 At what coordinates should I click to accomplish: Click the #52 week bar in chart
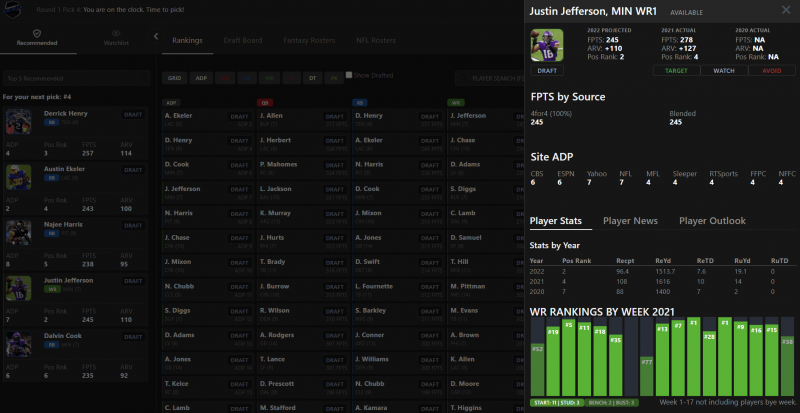pos(537,369)
